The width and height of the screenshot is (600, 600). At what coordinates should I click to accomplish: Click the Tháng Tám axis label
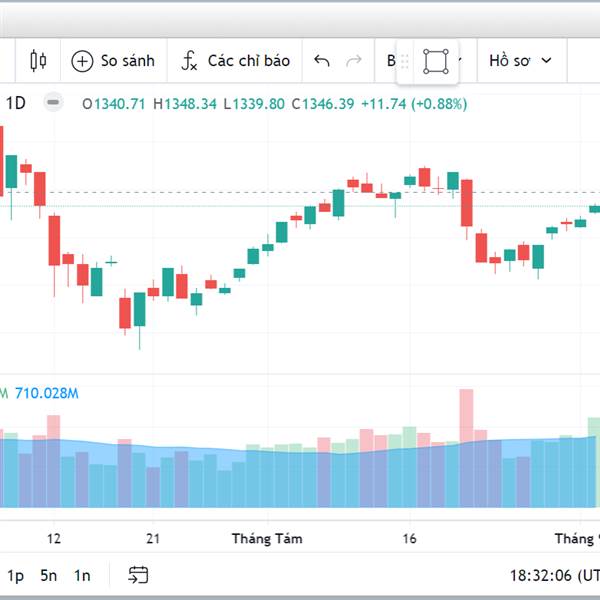click(267, 539)
